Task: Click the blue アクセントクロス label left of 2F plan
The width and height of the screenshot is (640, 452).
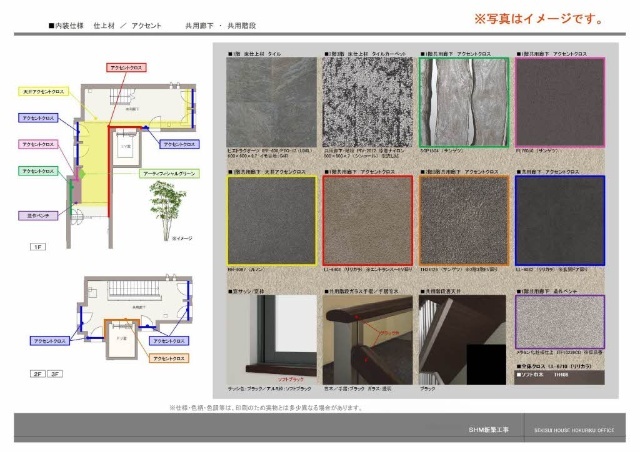Action: coord(50,341)
